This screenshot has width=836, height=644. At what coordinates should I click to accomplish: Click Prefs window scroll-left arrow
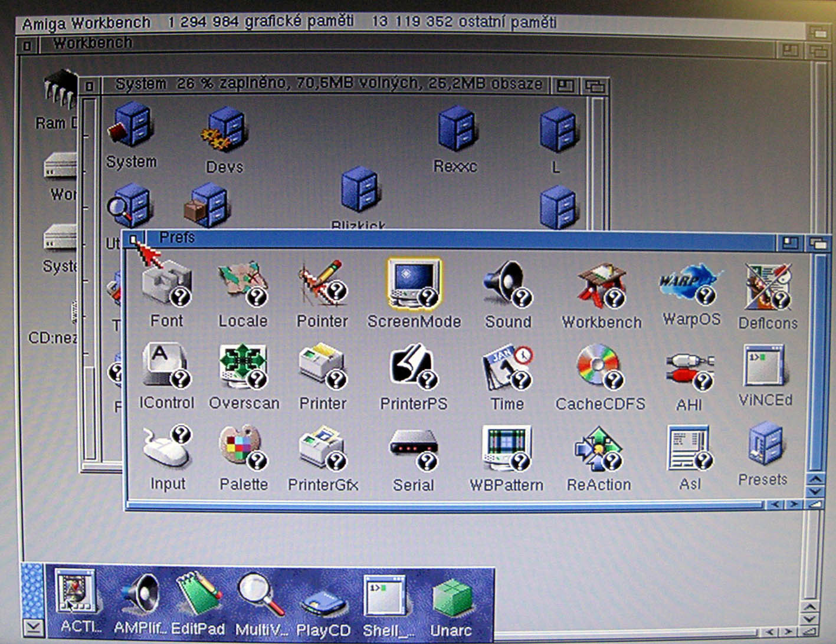tap(775, 504)
